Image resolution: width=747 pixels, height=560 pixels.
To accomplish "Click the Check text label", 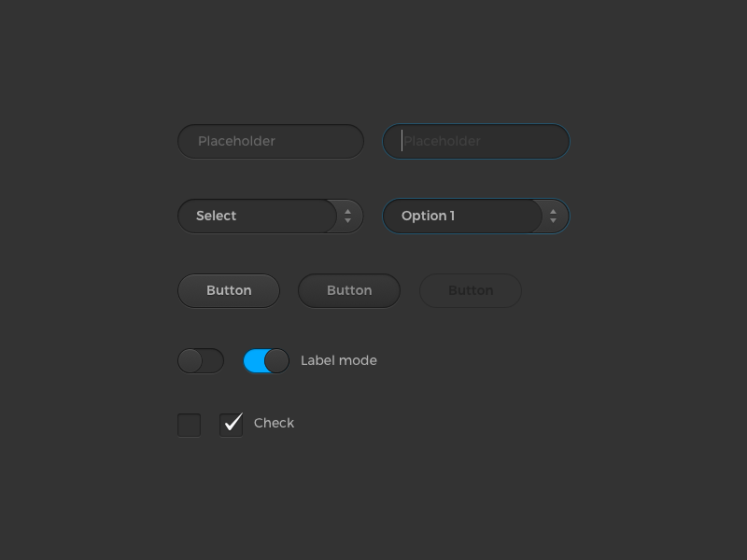I will [275, 423].
